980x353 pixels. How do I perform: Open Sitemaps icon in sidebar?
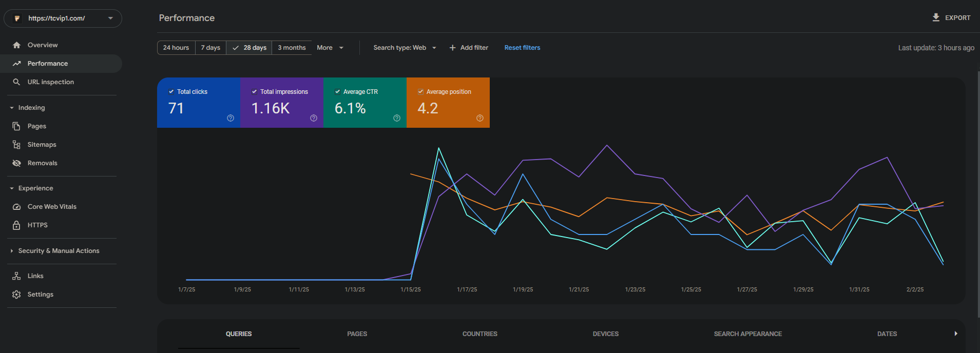(16, 145)
